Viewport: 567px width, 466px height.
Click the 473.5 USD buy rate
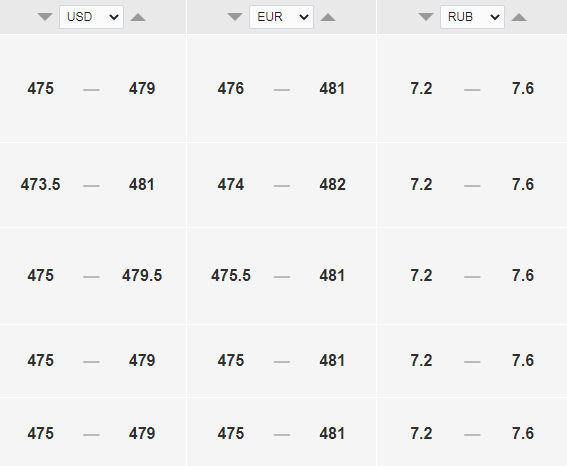pos(40,185)
